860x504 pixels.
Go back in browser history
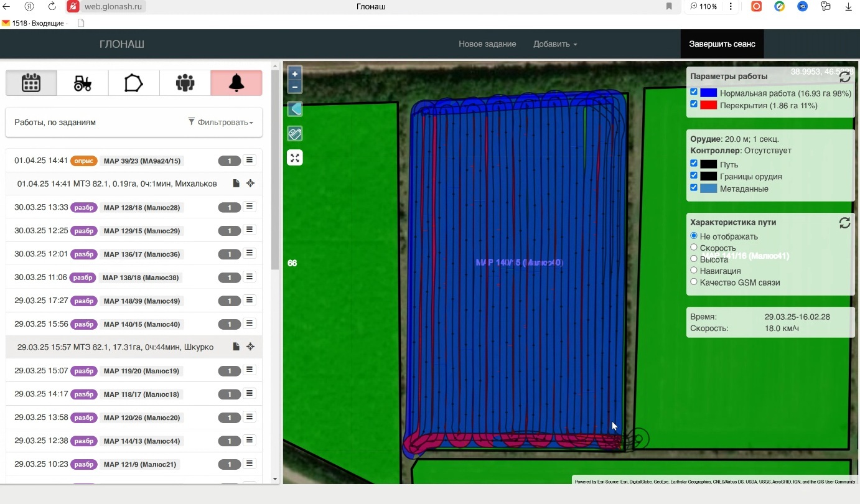pyautogui.click(x=7, y=6)
